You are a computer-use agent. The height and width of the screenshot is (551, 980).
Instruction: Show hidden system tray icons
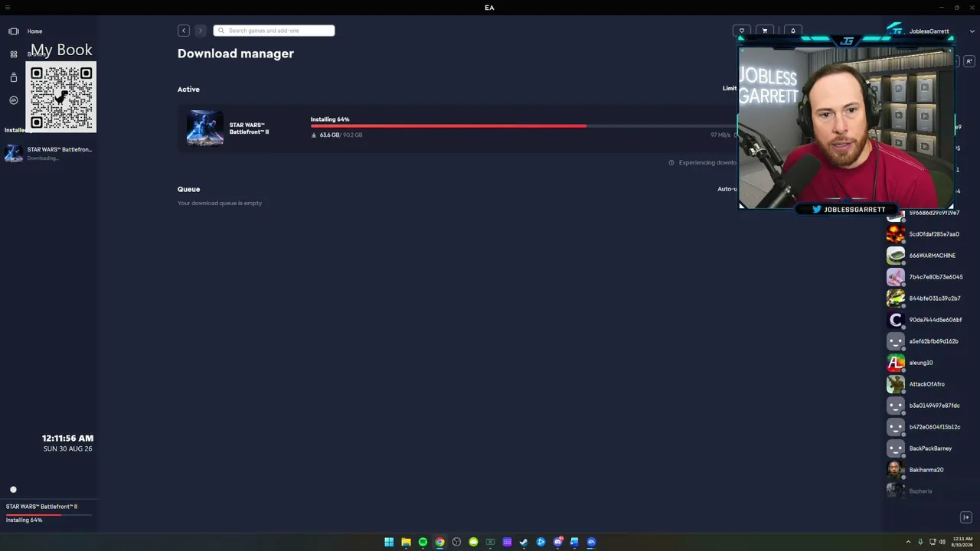(908, 542)
